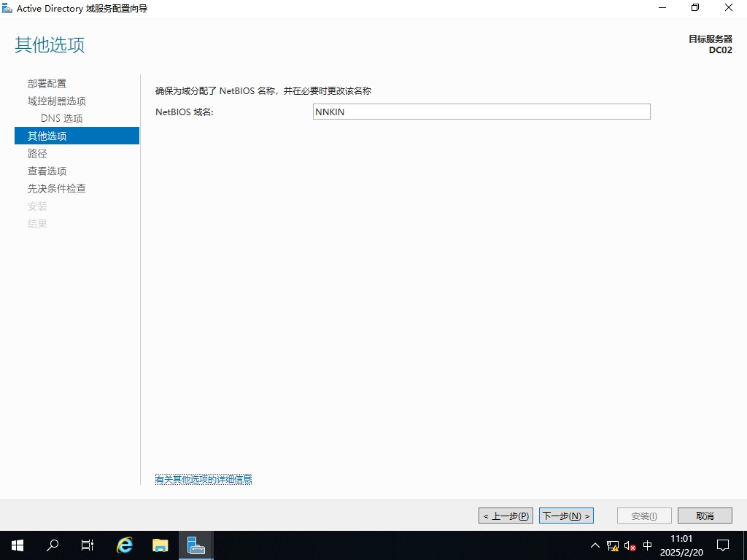The height and width of the screenshot is (560, 747).
Task: Open Task View from the taskbar
Action: (88, 545)
